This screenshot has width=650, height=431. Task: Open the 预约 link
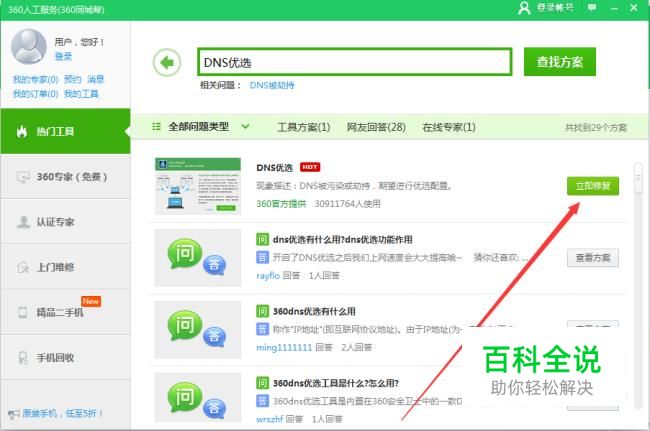point(73,79)
